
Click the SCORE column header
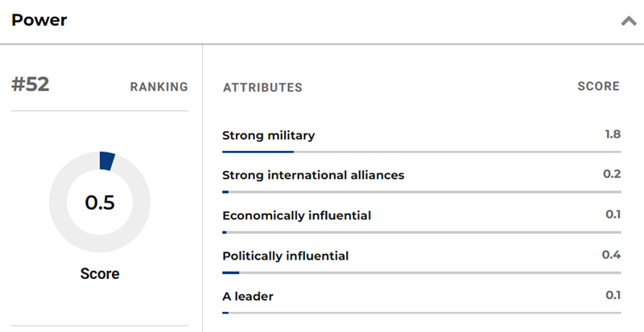(599, 86)
